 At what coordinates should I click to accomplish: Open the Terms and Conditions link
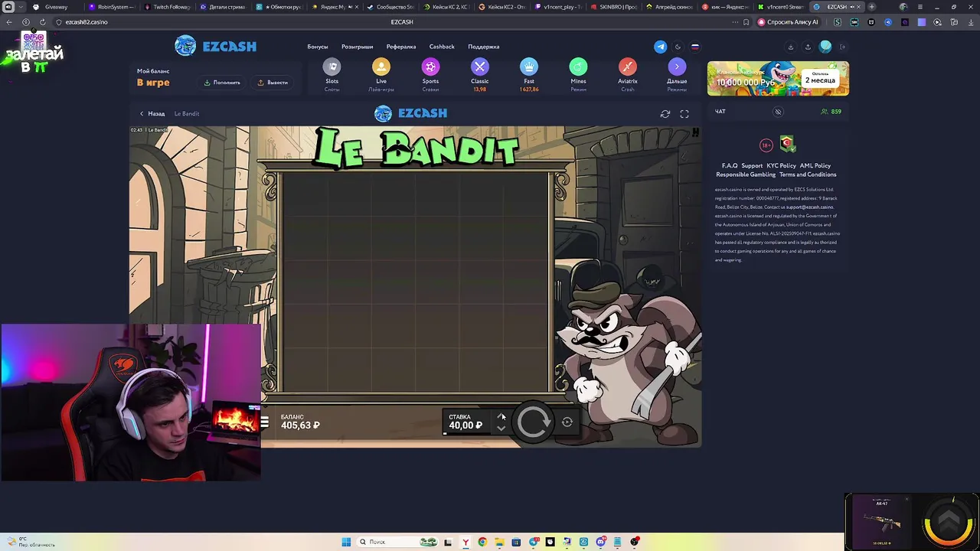pyautogui.click(x=808, y=174)
